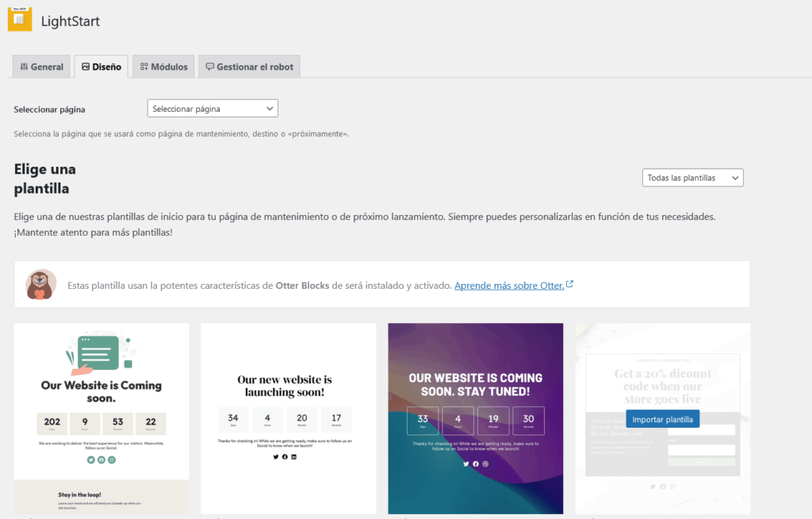Click the Importar plantilla button
The image size is (812, 519).
click(662, 418)
